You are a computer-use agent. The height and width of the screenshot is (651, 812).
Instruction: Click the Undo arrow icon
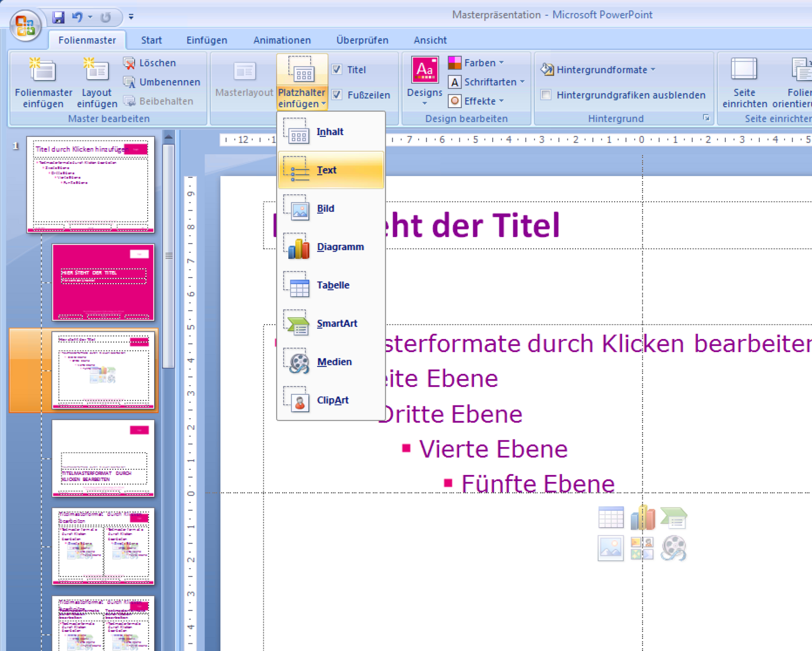pos(78,18)
